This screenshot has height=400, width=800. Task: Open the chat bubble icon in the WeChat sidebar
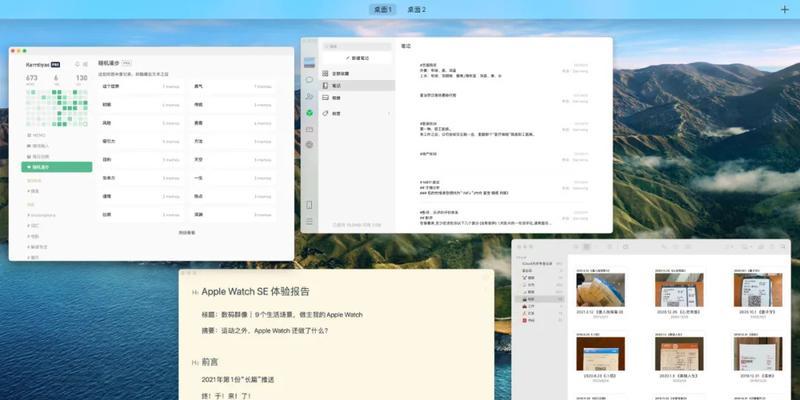pos(309,80)
